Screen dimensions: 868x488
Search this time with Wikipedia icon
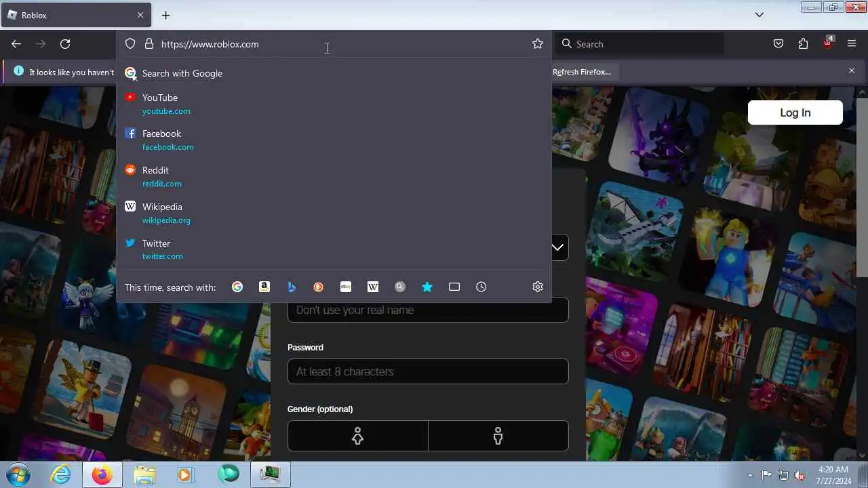pos(373,287)
